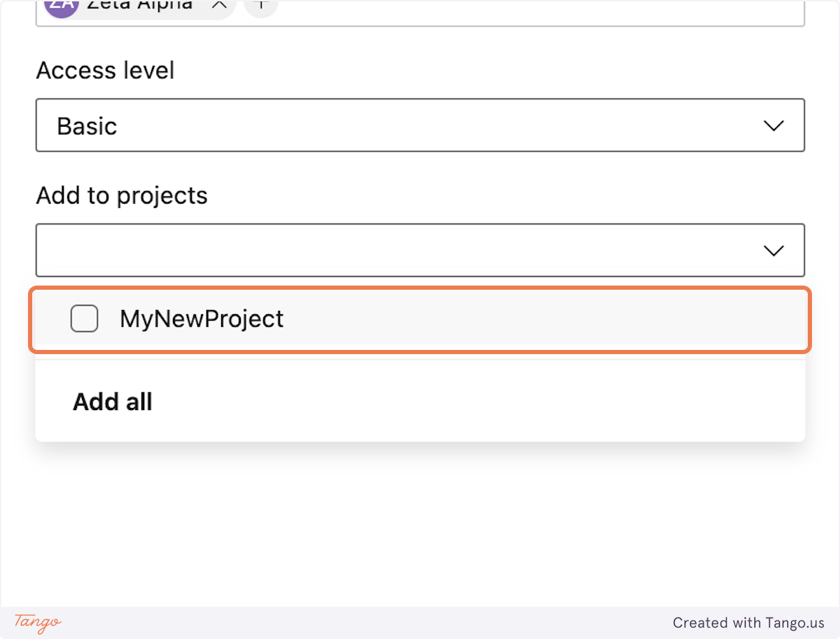Select the MyNewProject list entry
Screen dimensions: 840x639
point(203,318)
